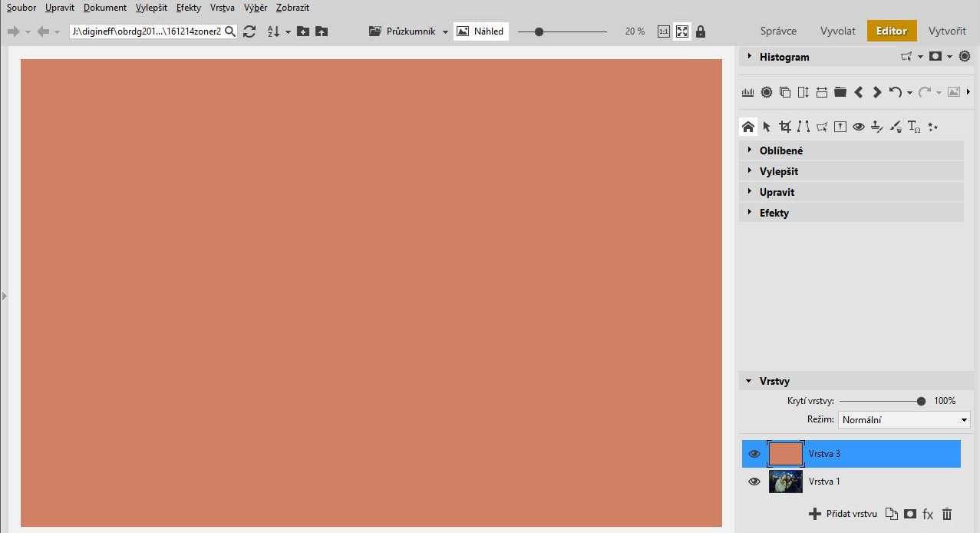This screenshot has width=980, height=533.
Task: Add layer mask icon in Vrstvy panel
Action: click(x=910, y=514)
